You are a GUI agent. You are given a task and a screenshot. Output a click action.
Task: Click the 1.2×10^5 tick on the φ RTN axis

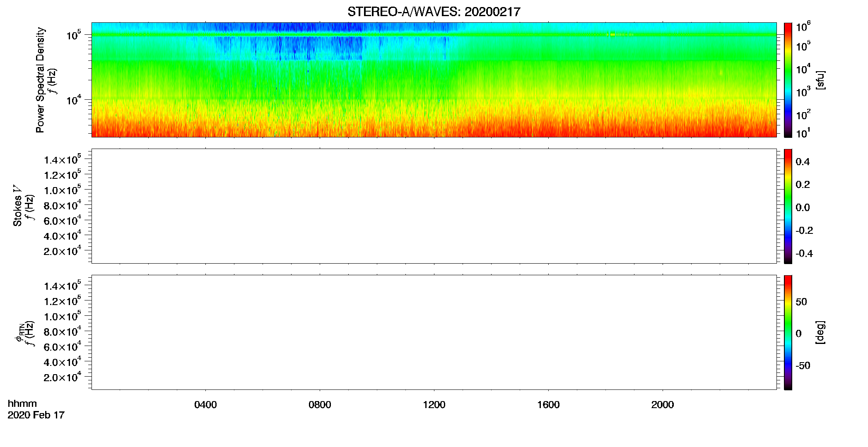(63, 301)
